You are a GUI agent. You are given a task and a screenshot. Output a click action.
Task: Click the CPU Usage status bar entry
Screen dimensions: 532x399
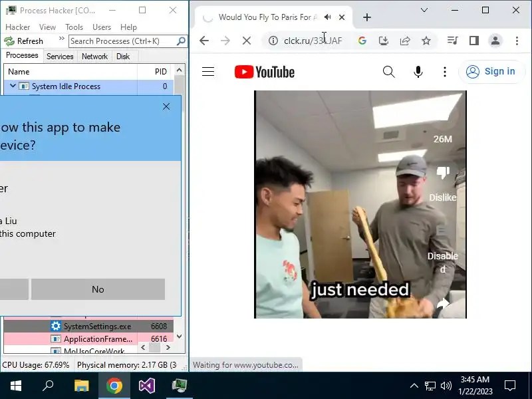[36, 365]
